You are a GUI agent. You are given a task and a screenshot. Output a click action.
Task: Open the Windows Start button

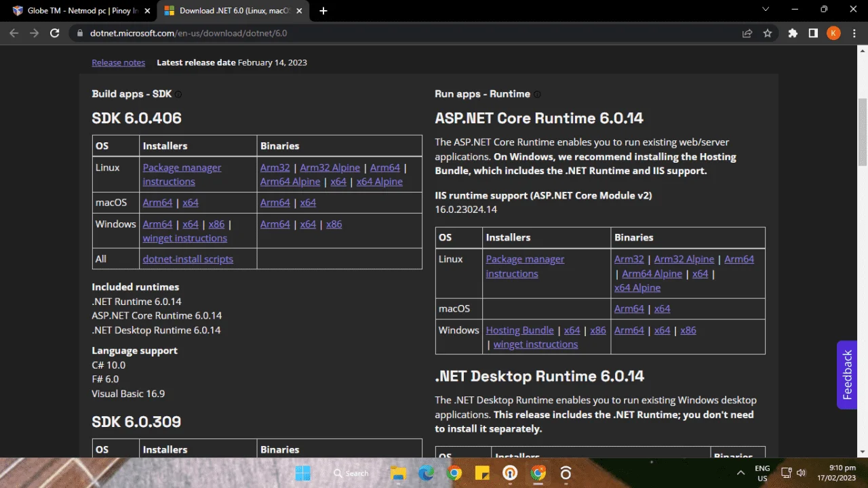click(x=303, y=473)
